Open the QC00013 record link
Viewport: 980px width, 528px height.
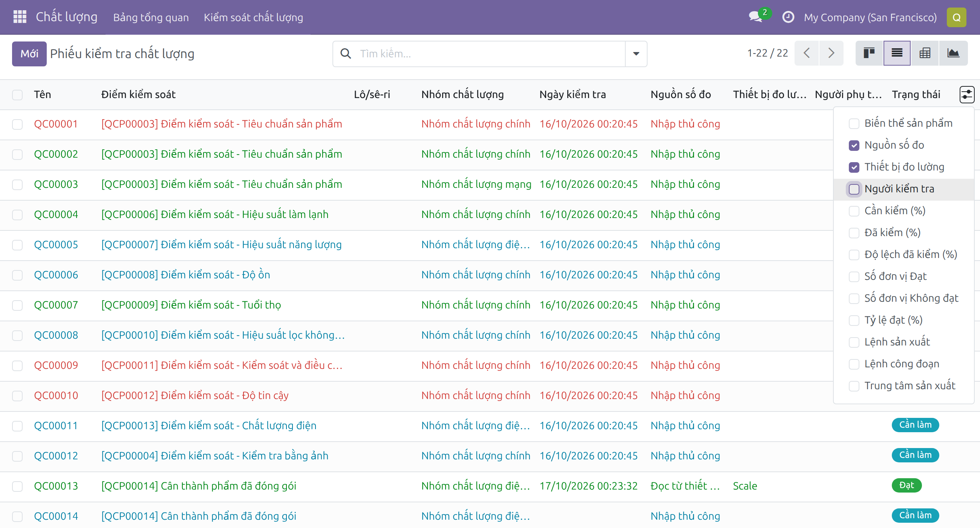pyautogui.click(x=56, y=486)
